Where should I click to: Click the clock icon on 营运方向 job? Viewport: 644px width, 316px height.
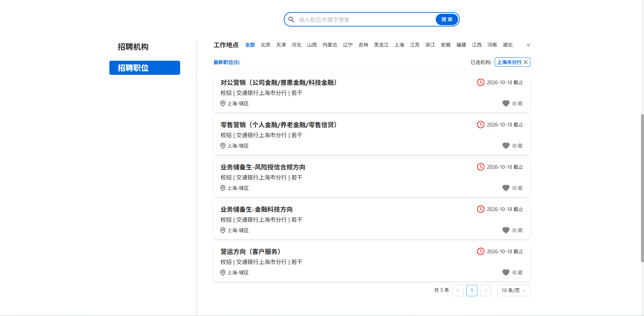point(481,252)
